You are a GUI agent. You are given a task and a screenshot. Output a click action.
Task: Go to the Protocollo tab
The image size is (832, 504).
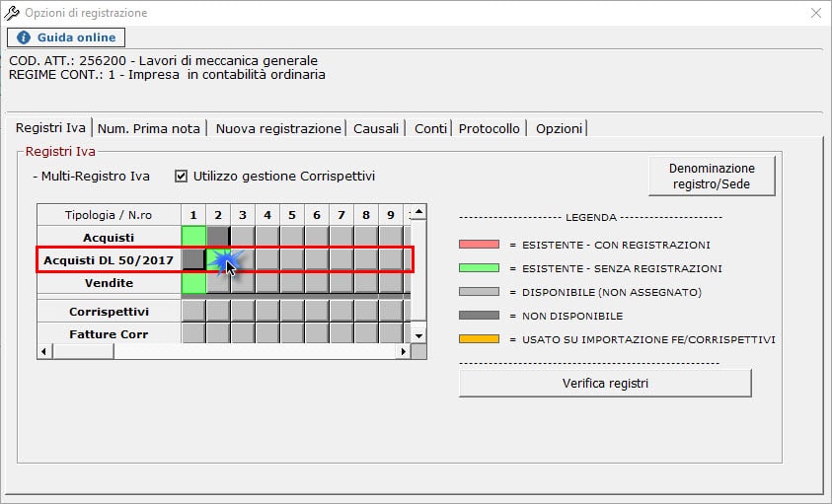point(490,128)
